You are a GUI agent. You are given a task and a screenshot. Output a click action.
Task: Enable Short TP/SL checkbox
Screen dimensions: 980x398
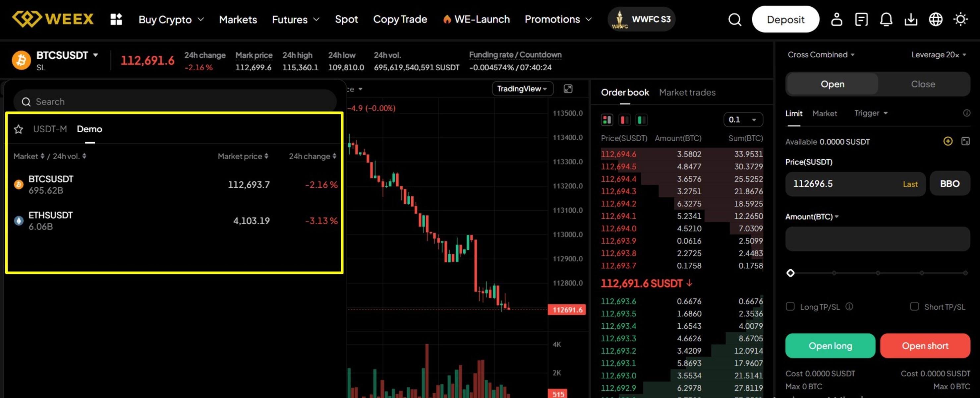pos(914,306)
